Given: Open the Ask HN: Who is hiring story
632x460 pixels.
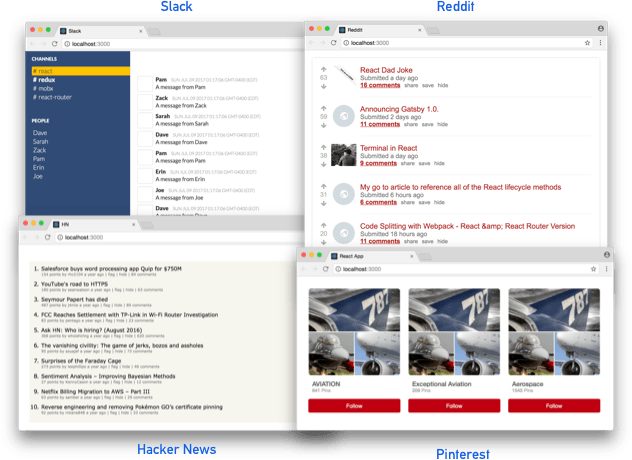Looking at the screenshot, I should click(91, 330).
